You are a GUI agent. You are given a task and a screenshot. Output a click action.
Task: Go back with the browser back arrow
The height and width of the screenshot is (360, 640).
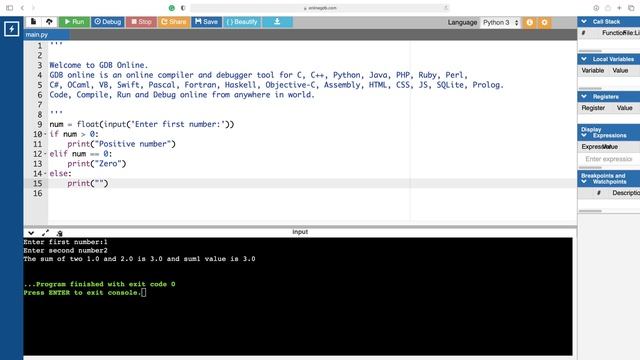[x=22, y=8]
